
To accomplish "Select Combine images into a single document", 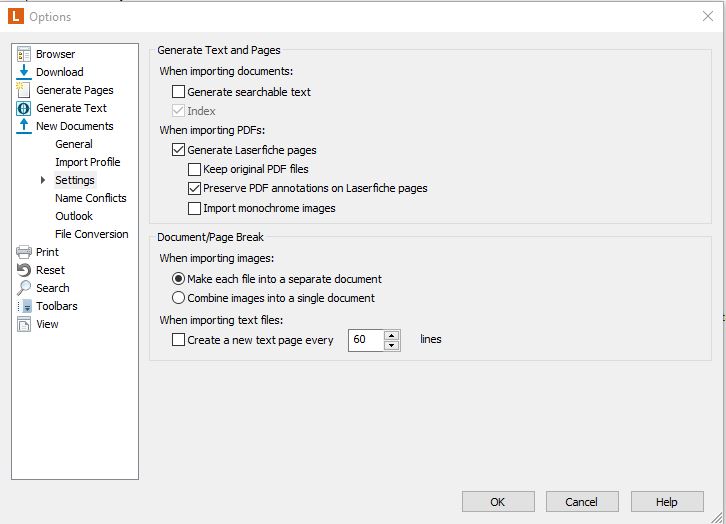I will 179,298.
